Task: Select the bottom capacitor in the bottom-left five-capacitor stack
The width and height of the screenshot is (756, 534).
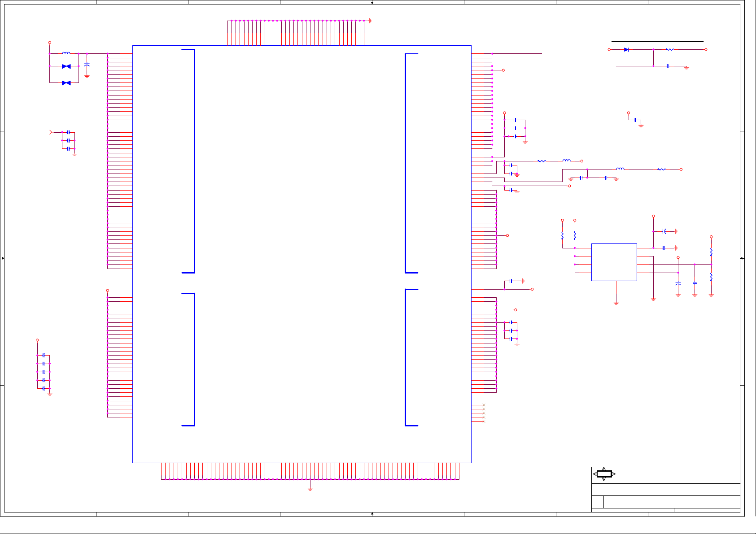Action: pyautogui.click(x=44, y=389)
